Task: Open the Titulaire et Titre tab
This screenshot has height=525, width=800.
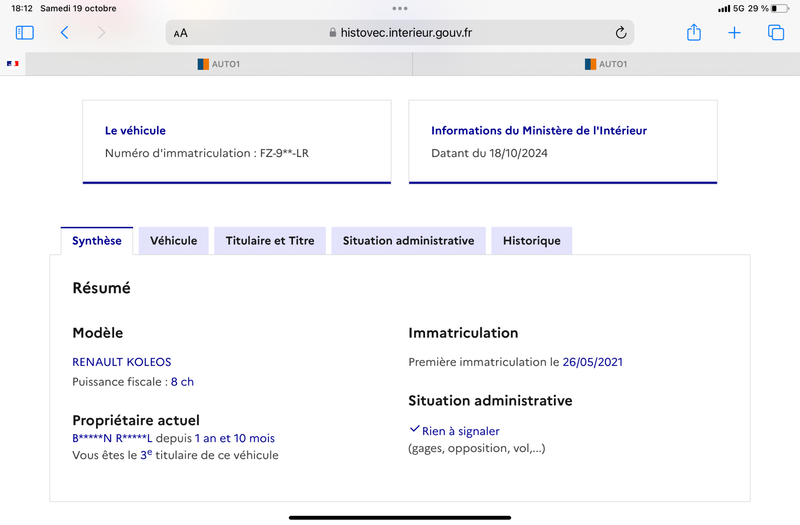Action: [270, 241]
